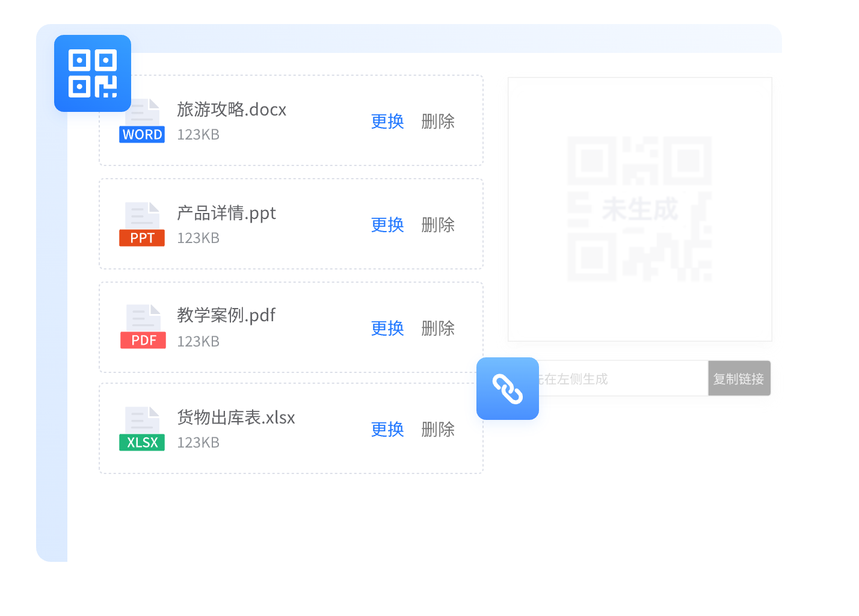Click 123KB size under 货物出库表.xlsx
This screenshot has width=859, height=616.
coord(198,443)
